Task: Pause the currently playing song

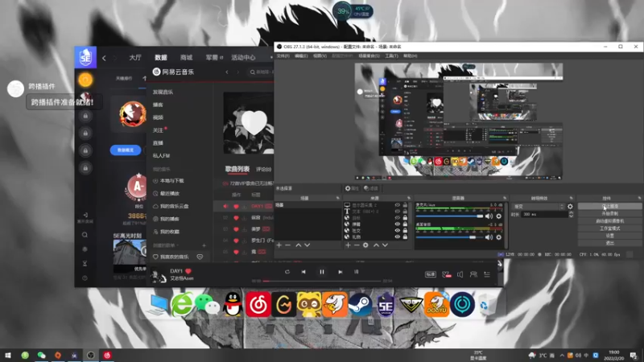Action: coord(321,272)
